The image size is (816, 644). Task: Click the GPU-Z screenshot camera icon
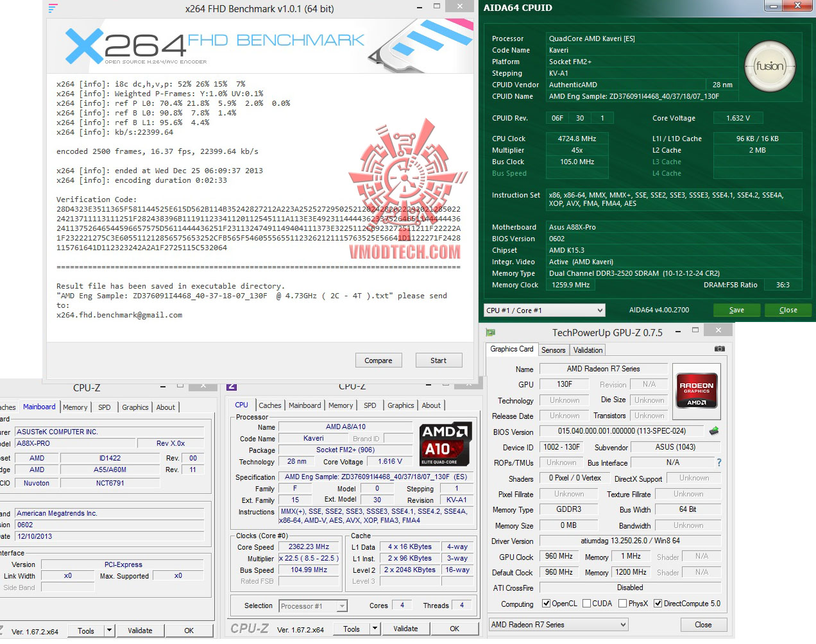[720, 349]
